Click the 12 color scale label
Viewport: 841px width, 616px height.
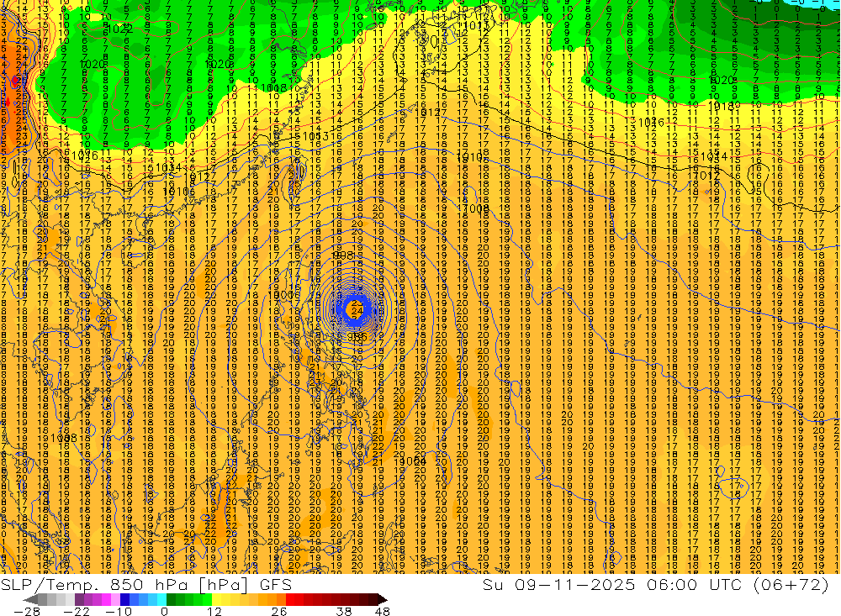click(214, 611)
